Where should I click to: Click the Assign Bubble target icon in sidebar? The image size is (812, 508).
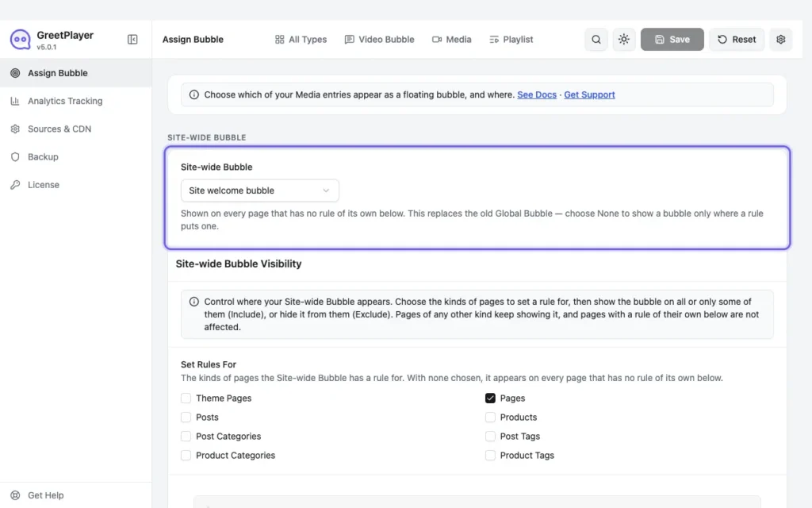(16, 73)
